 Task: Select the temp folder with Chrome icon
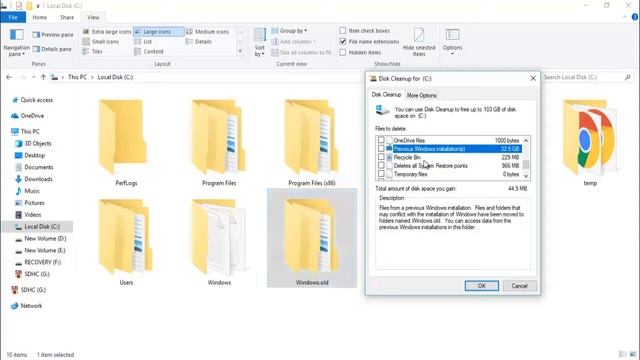pyautogui.click(x=590, y=142)
